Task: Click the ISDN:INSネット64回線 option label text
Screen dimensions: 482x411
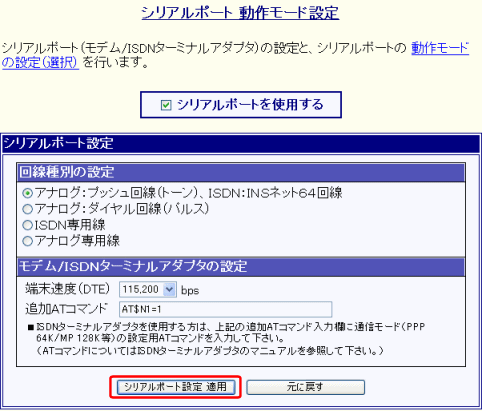Action: click(x=275, y=193)
